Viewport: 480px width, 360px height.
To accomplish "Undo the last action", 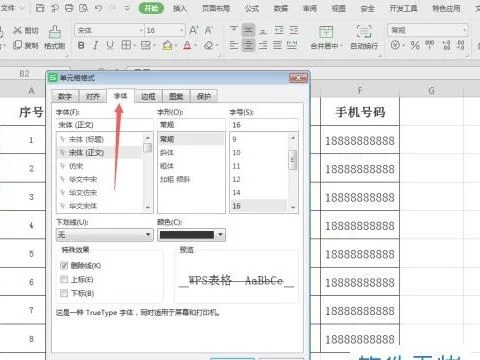I will tap(98, 8).
